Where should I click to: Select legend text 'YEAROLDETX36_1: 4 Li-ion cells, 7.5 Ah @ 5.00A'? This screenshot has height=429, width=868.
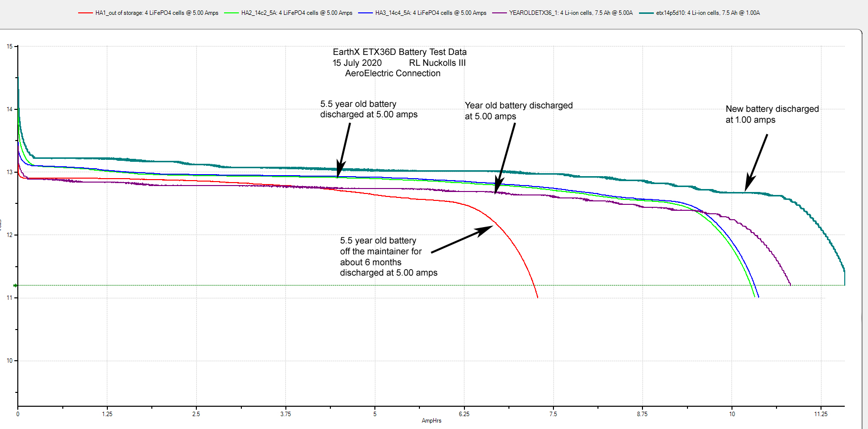click(571, 13)
